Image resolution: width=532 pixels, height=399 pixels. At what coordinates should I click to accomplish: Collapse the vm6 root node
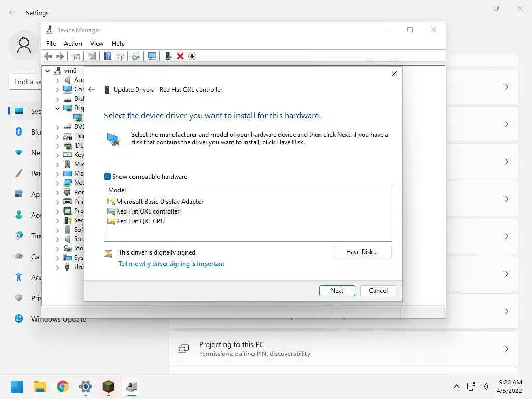pyautogui.click(x=47, y=71)
